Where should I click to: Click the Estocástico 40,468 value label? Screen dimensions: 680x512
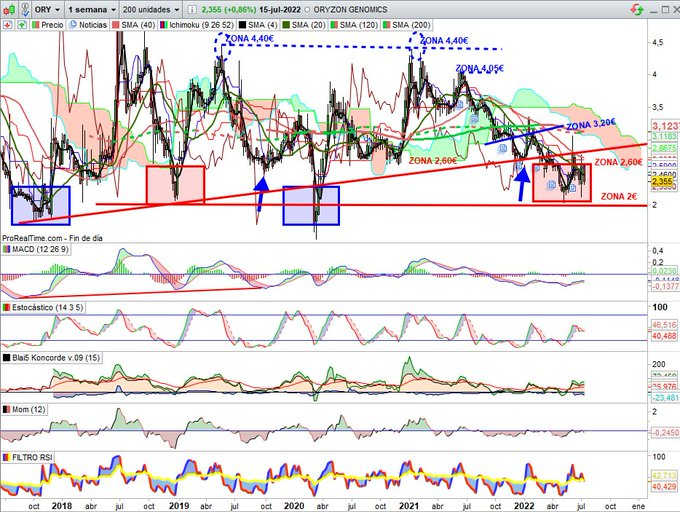point(664,336)
